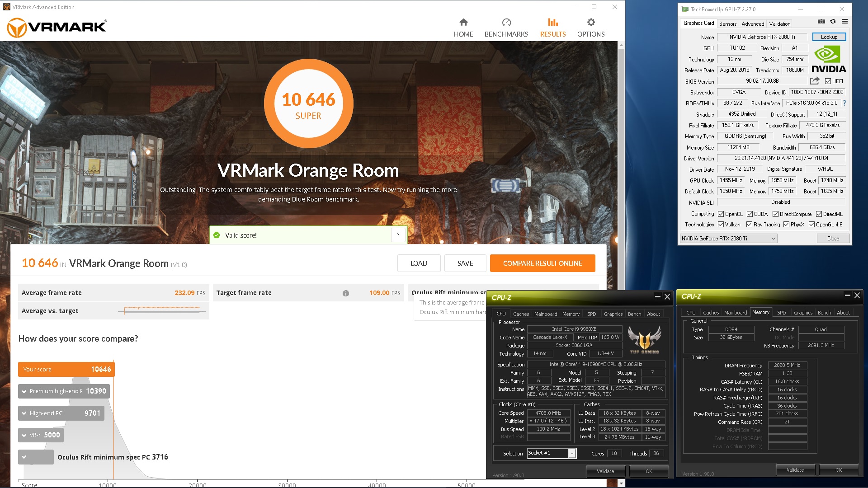The image size is (868, 488).
Task: Toggle the DirectML checkbox
Action: pos(819,214)
